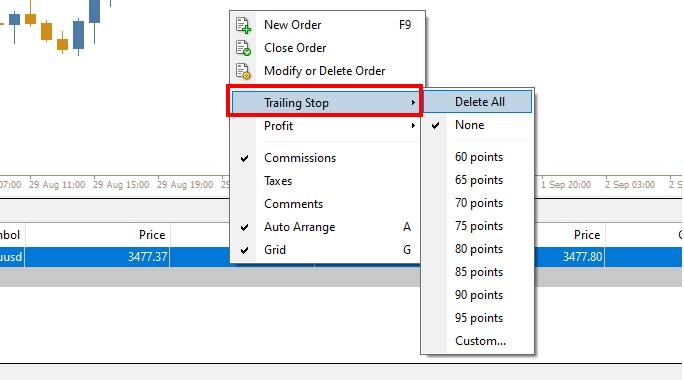This screenshot has height=380, width=684.
Task: Click the second Price column header near 3477.80
Action: click(x=587, y=235)
